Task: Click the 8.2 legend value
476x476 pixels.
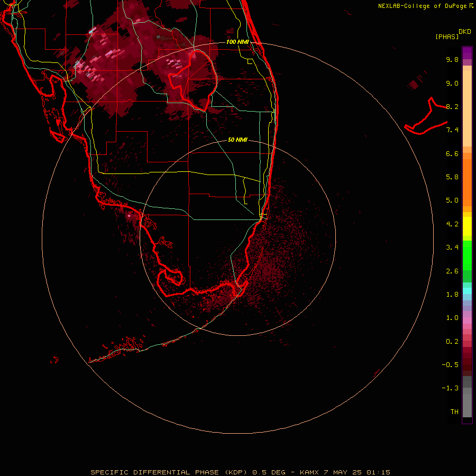Action: (x=452, y=106)
